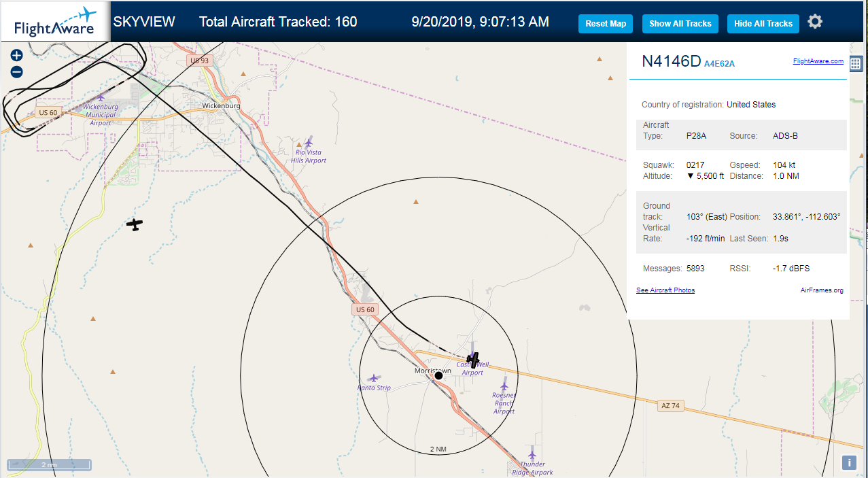Click the receiver location black dot
This screenshot has width=868, height=478.
(438, 375)
